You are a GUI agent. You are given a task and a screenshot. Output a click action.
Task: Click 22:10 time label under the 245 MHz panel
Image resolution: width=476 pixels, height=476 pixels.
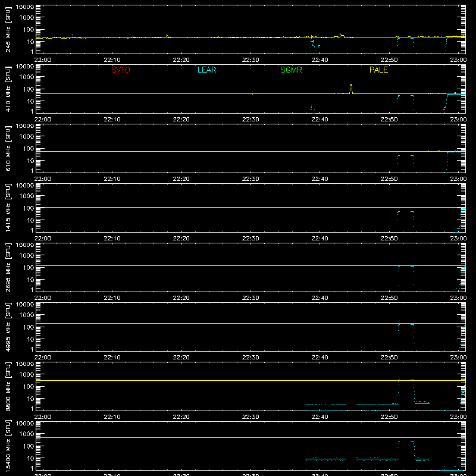tap(112, 60)
